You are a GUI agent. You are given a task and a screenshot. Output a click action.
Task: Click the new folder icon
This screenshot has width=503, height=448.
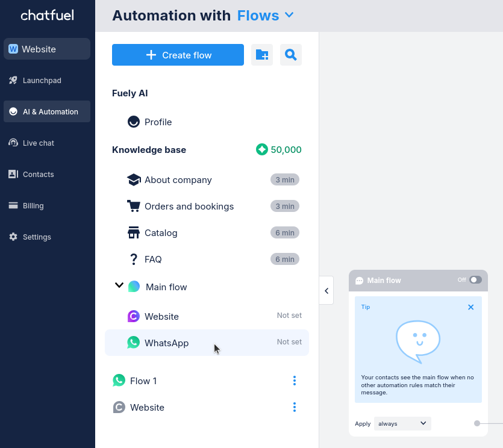(x=262, y=55)
